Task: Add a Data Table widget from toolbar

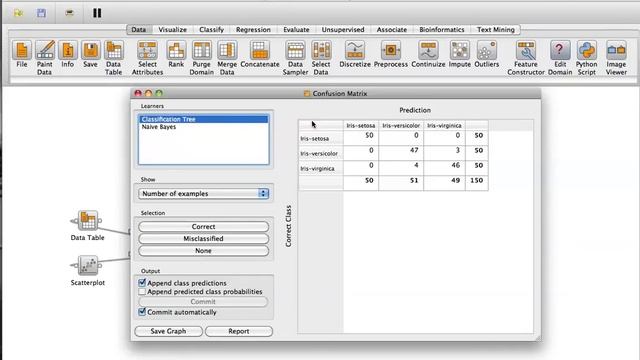Action: [113, 50]
